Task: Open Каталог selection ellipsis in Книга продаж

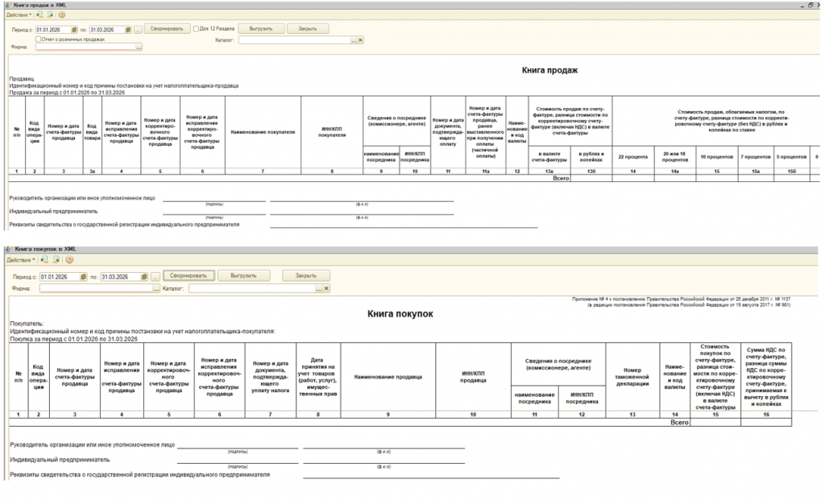Action: [354, 40]
